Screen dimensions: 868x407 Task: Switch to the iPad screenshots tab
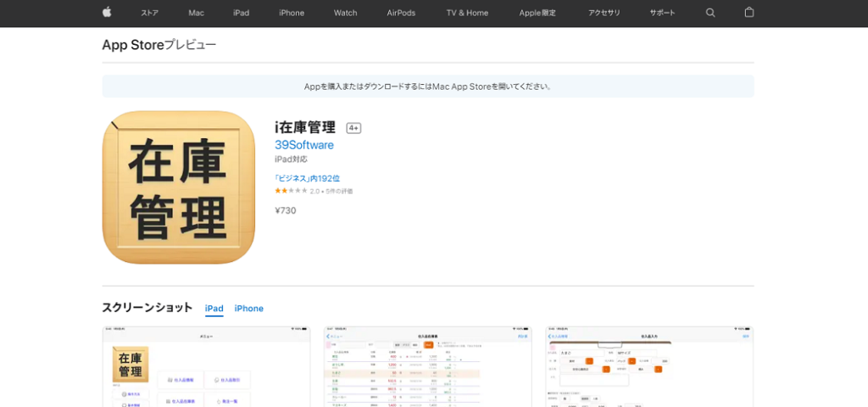click(x=214, y=309)
